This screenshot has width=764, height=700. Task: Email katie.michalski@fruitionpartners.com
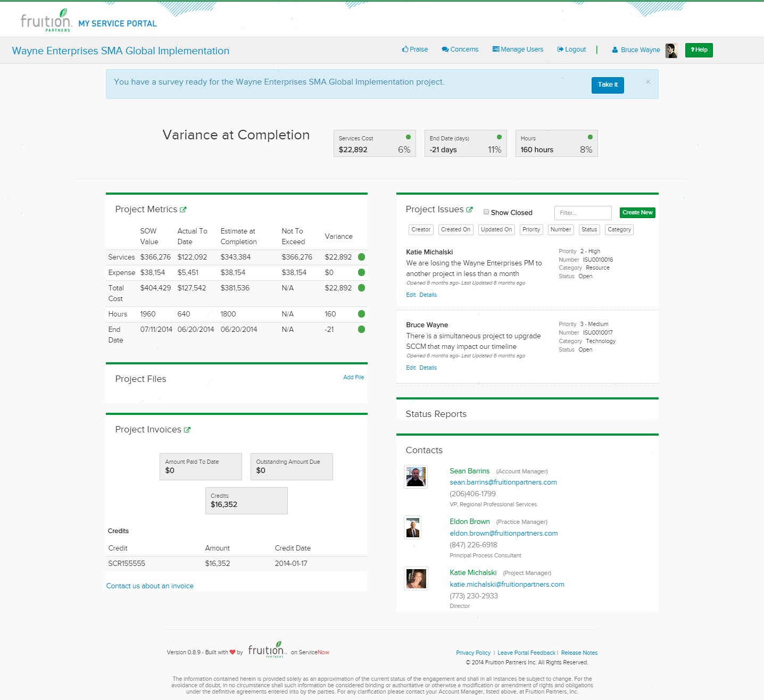507,584
